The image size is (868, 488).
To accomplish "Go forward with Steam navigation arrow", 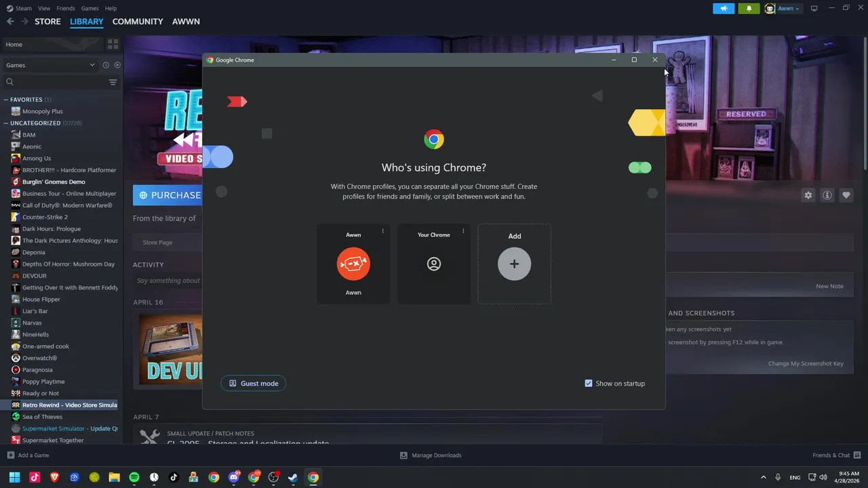I will [24, 22].
